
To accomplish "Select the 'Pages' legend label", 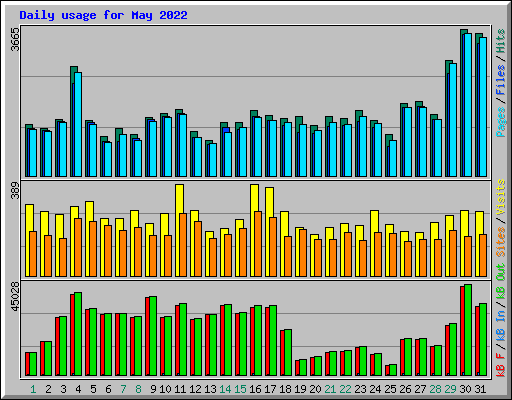I will (x=501, y=122).
